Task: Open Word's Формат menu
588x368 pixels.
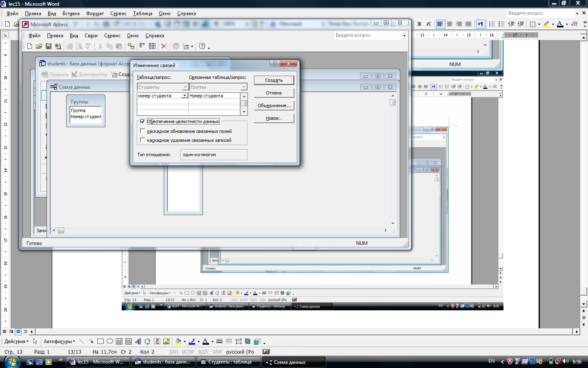Action: 95,13
